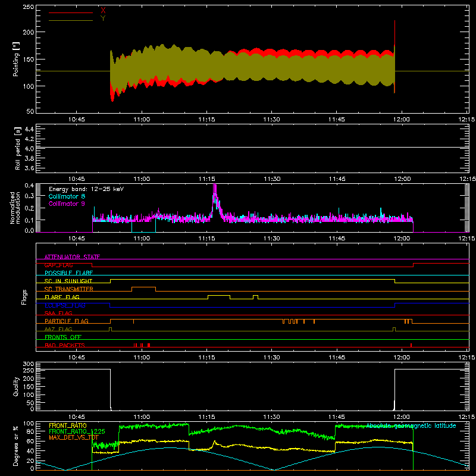The width and height of the screenshot is (476, 476).
Task: Click the 11:30 label under Flags plot
Action: pos(272,358)
